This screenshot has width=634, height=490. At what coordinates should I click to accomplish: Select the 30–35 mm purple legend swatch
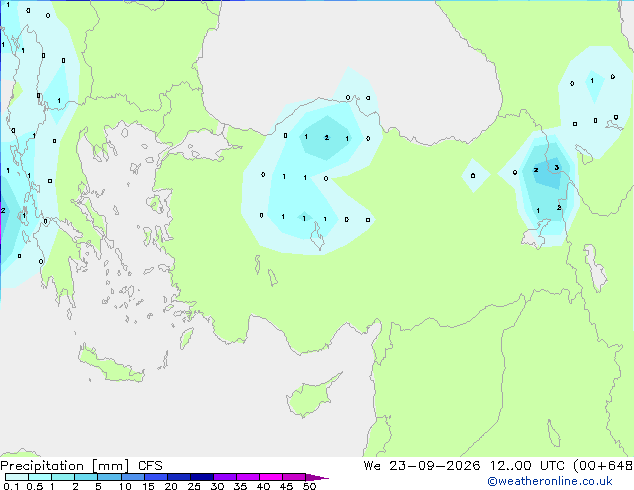pyautogui.click(x=225, y=477)
